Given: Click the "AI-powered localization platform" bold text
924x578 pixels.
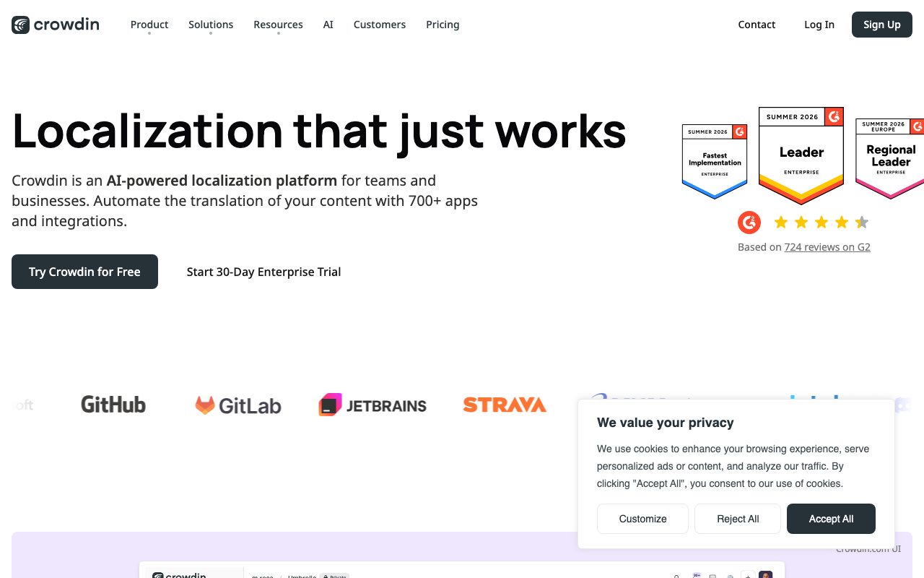Looking at the screenshot, I should tap(222, 181).
